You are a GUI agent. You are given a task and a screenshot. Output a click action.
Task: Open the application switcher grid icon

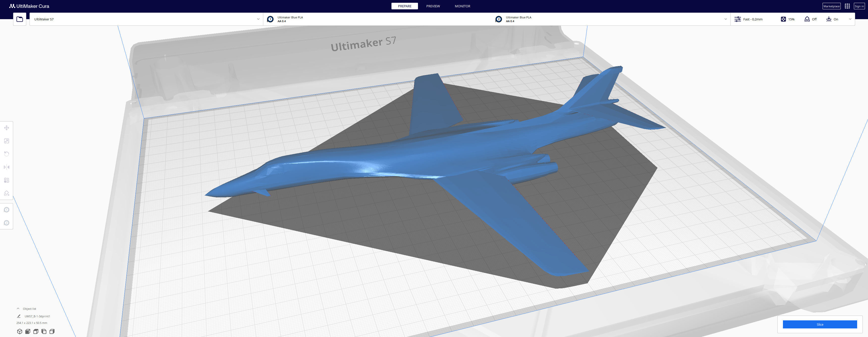[847, 6]
